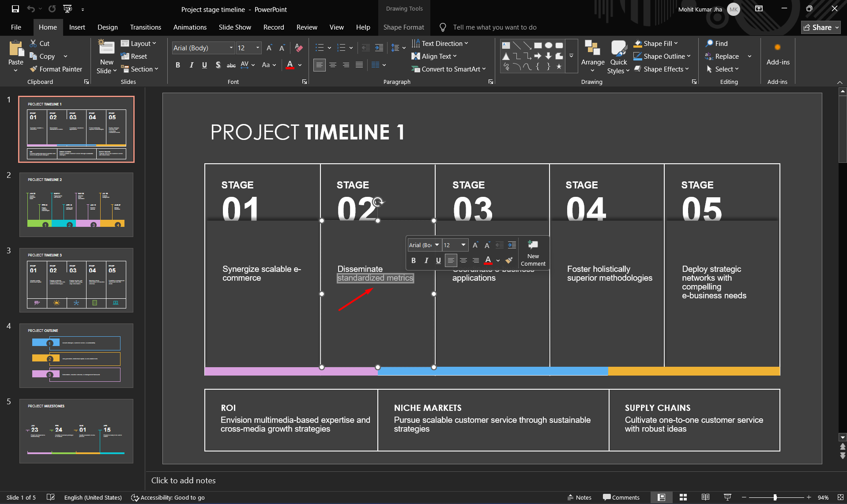Open the ribbon font size dropdown
The height and width of the screenshot is (504, 847).
[257, 48]
